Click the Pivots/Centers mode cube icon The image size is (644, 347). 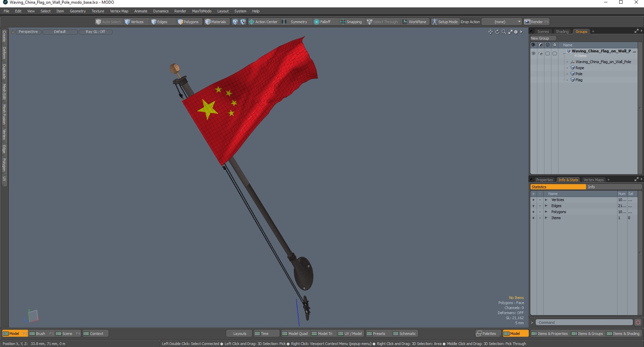[243, 22]
